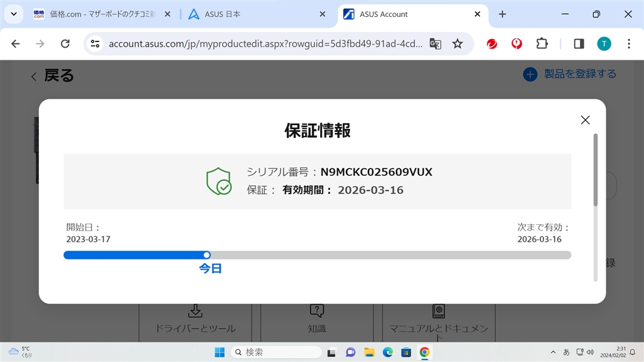Click the 戻る back link
The width and height of the screenshot is (644, 362).
pyautogui.click(x=53, y=75)
